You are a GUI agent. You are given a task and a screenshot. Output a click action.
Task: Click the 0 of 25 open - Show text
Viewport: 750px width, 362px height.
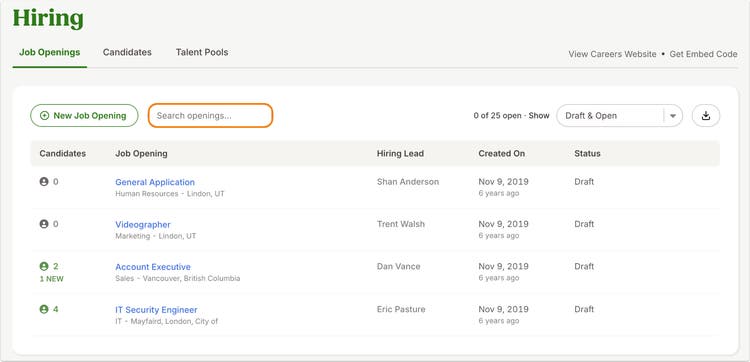(x=511, y=116)
